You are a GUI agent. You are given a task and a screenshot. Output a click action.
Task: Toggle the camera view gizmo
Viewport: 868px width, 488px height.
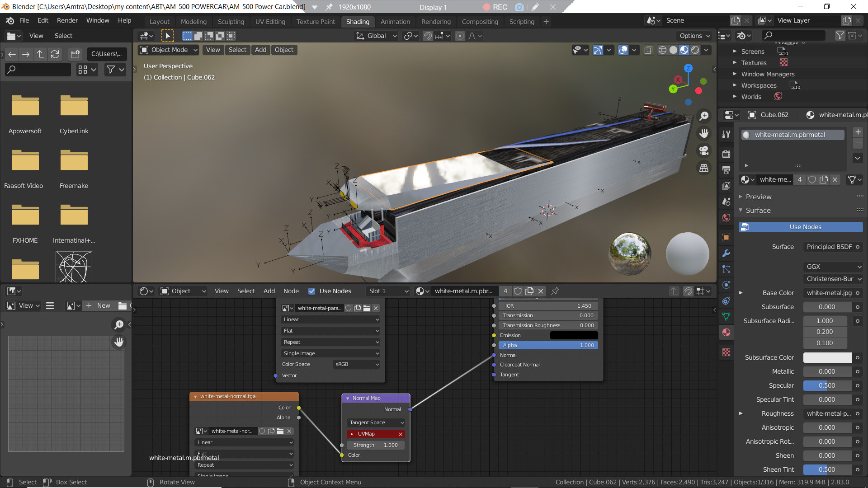point(704,150)
